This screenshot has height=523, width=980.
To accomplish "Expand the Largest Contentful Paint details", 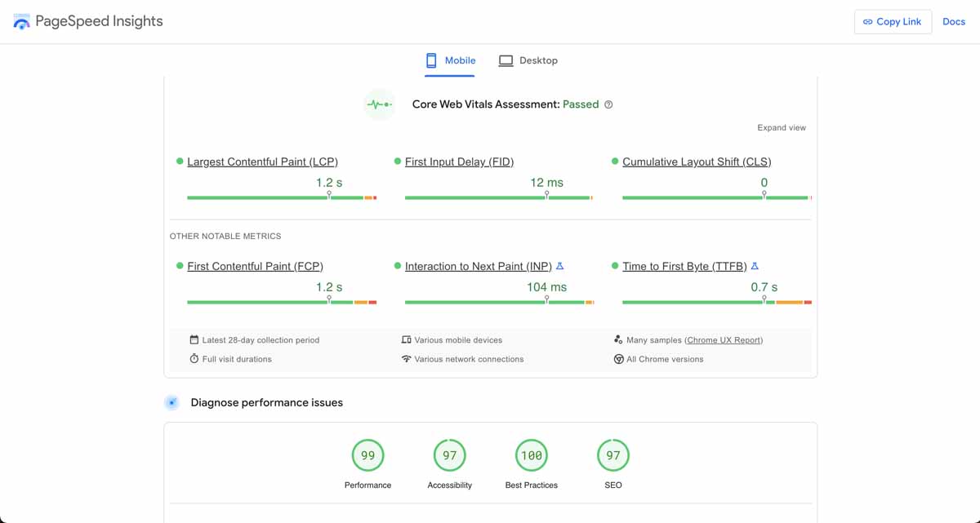I will [262, 162].
